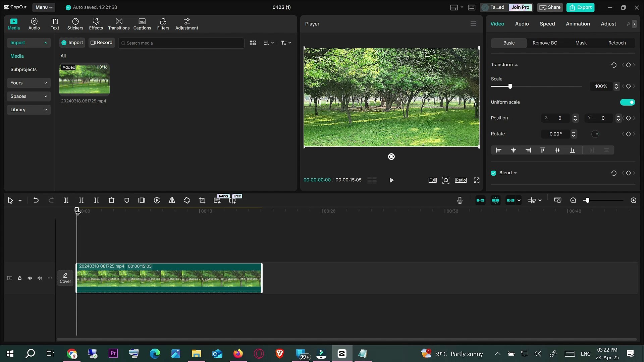
Task: Click the Mirror flip icon in the timeline toolbar
Action: (x=172, y=200)
